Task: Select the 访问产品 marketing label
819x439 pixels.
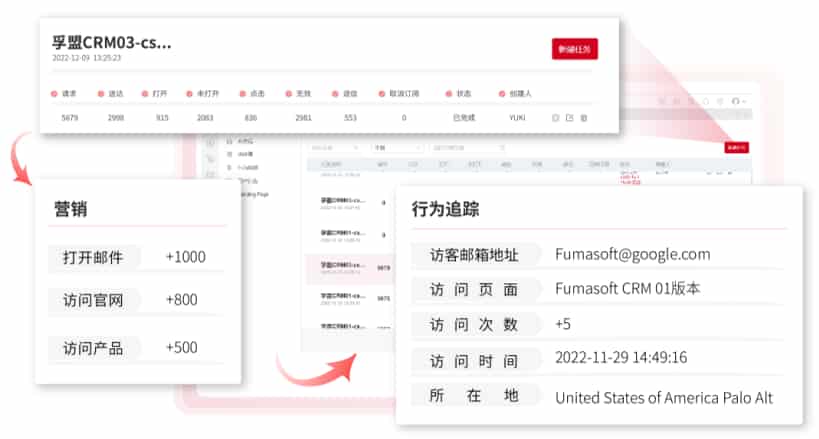Action: click(x=93, y=348)
